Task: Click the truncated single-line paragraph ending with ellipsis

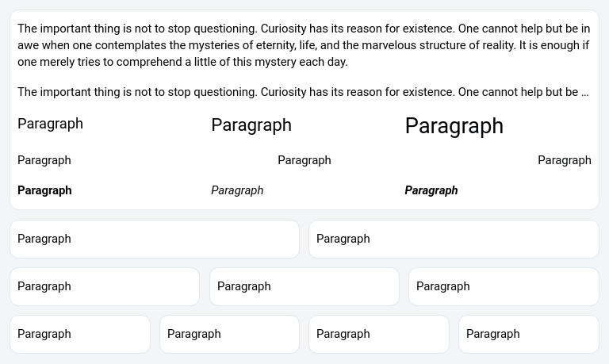Action: [x=303, y=92]
